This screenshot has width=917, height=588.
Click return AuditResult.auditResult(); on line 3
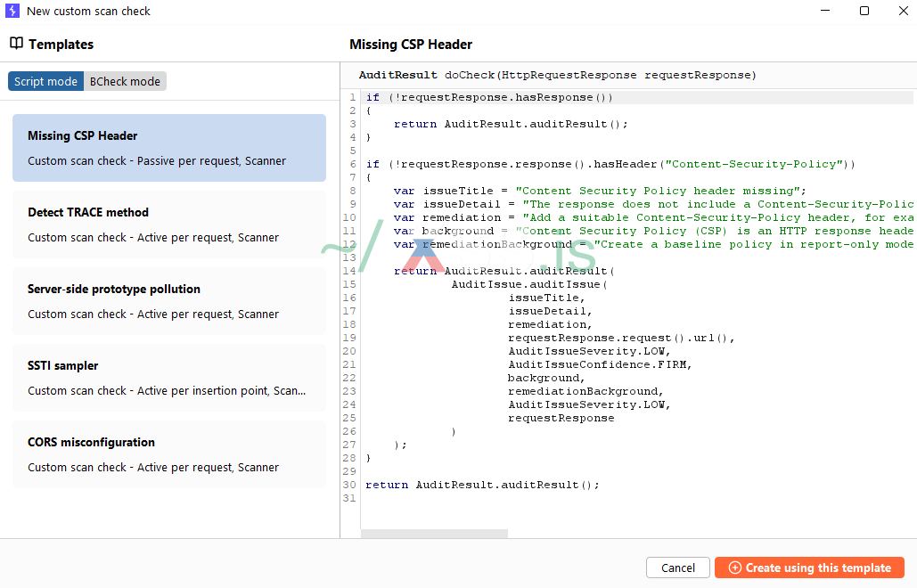(511, 125)
